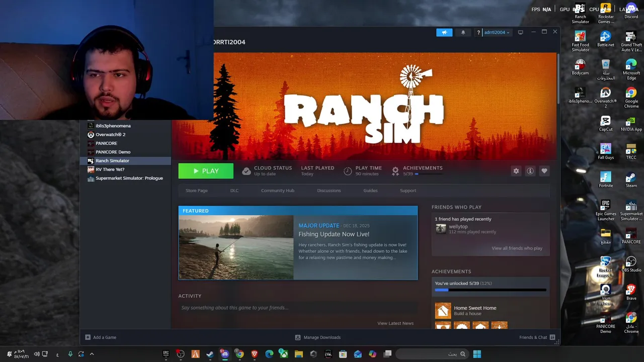Screen dimensions: 644x362
Task: Open Home Sweet Home achievement icon
Action: click(x=443, y=311)
